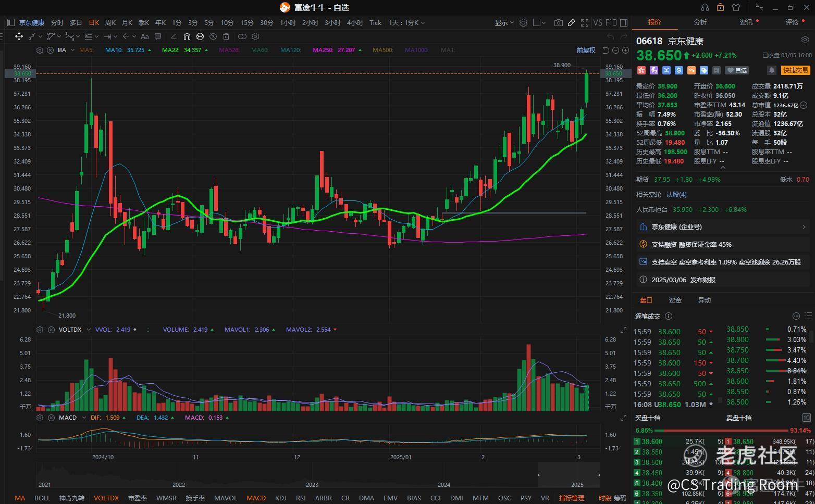Enter fullscreen chart mode

click(x=585, y=23)
